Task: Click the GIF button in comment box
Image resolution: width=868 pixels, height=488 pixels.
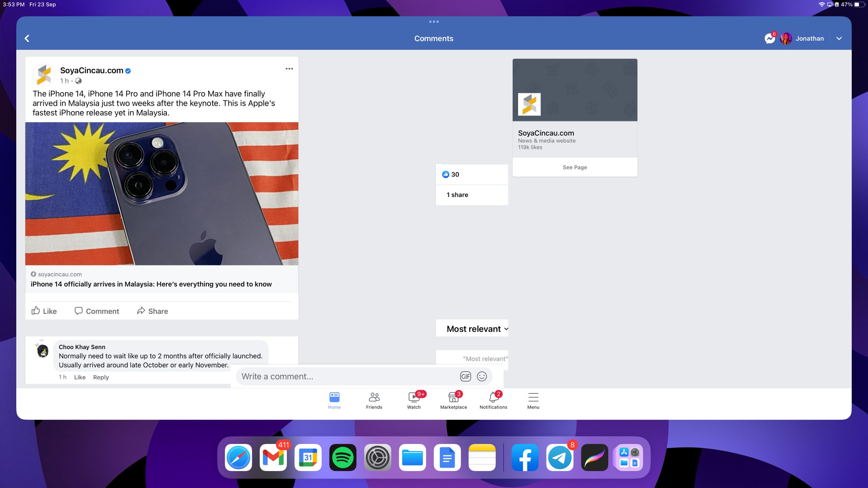Action: click(x=465, y=376)
